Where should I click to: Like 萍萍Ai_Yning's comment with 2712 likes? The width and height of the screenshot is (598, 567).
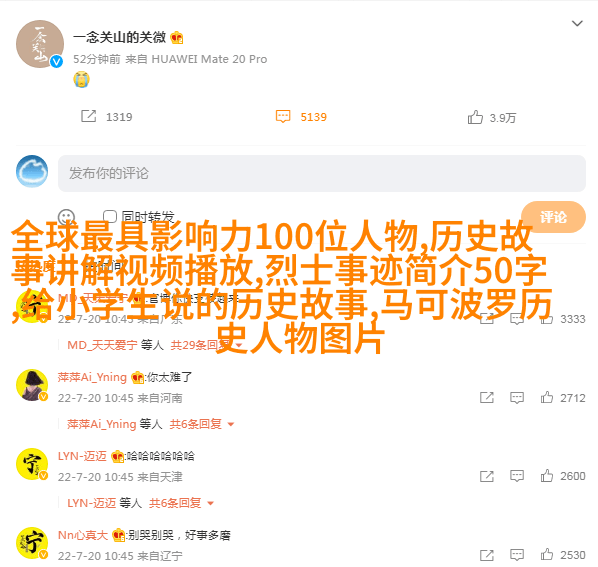(547, 397)
